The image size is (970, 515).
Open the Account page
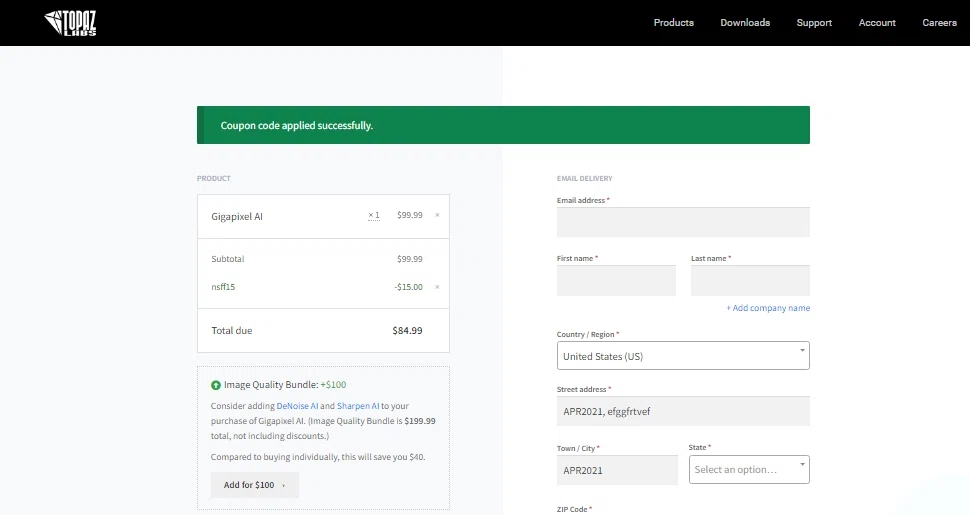pos(877,23)
